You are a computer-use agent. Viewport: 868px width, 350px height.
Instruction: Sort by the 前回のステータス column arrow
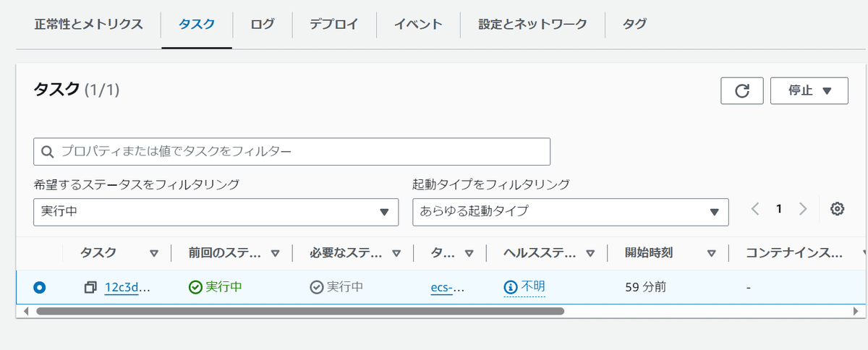[275, 253]
